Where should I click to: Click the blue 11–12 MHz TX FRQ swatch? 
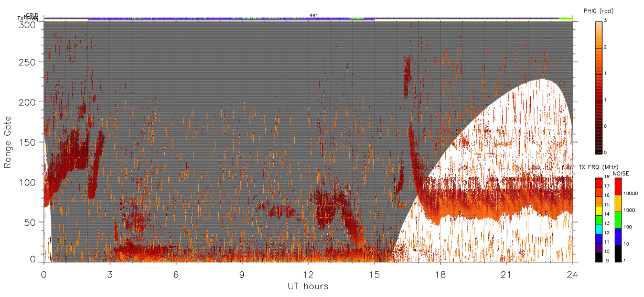pyautogui.click(x=599, y=239)
